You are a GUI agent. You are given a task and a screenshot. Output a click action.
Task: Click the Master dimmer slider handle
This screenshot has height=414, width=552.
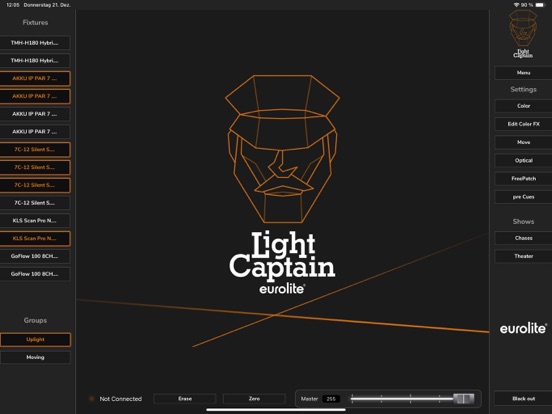coord(463,399)
